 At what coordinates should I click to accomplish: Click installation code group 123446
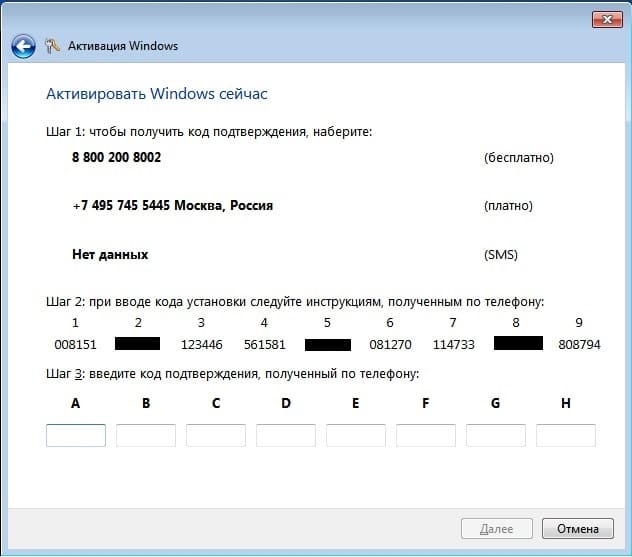point(202,345)
